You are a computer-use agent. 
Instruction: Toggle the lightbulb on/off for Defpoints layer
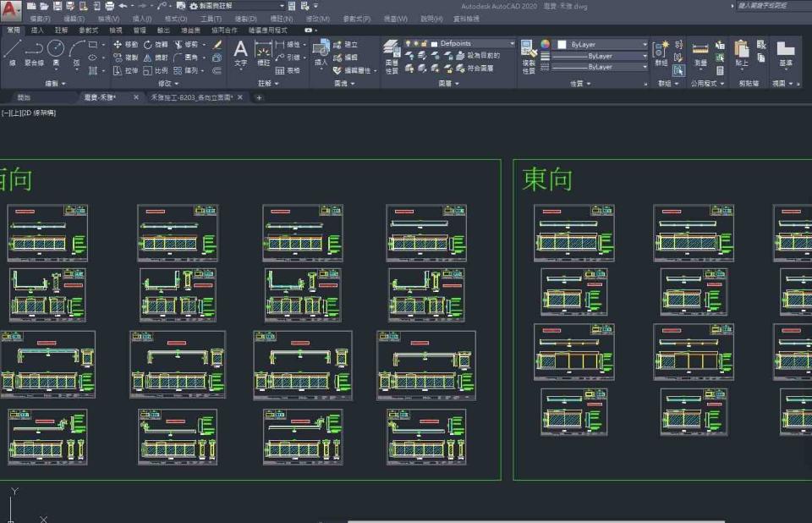click(x=409, y=43)
